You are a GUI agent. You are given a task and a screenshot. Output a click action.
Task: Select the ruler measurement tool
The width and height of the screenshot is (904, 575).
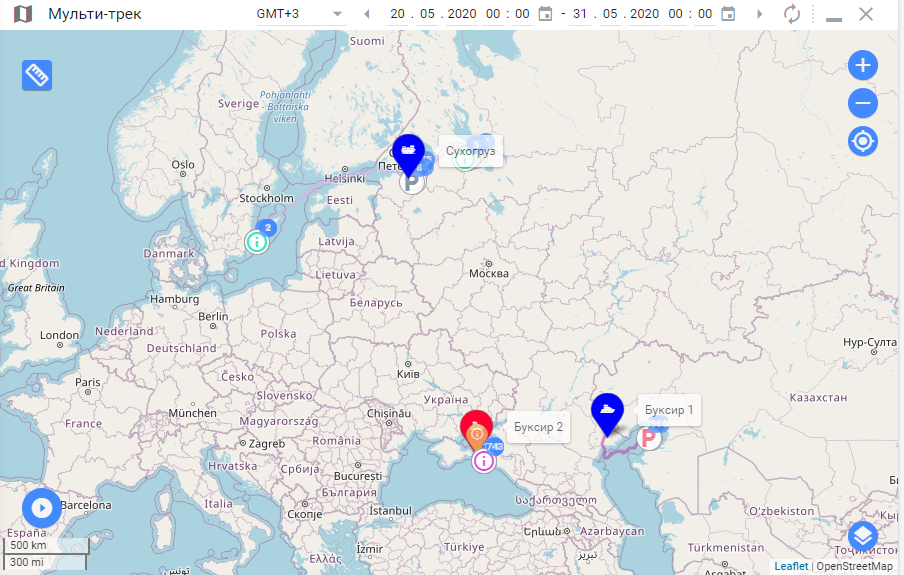37,76
